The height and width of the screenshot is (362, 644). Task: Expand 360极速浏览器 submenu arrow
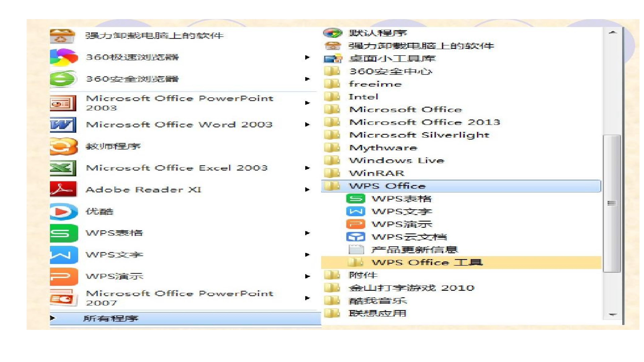click(x=308, y=57)
